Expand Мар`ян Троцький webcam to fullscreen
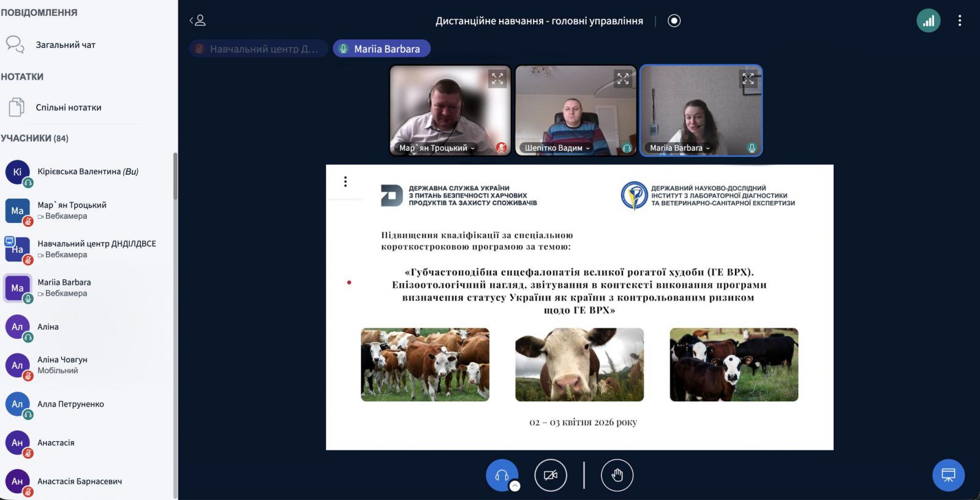The height and width of the screenshot is (500, 980). (497, 79)
